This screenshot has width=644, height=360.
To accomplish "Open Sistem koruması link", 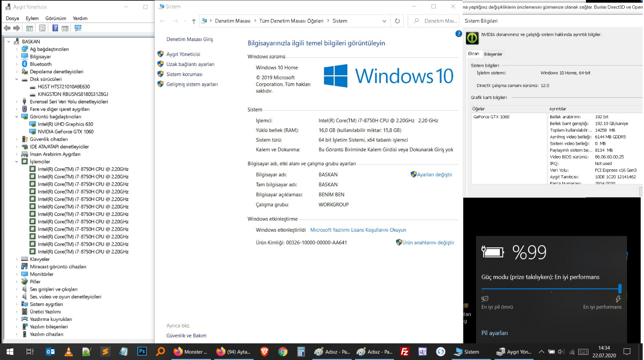I will point(184,74).
